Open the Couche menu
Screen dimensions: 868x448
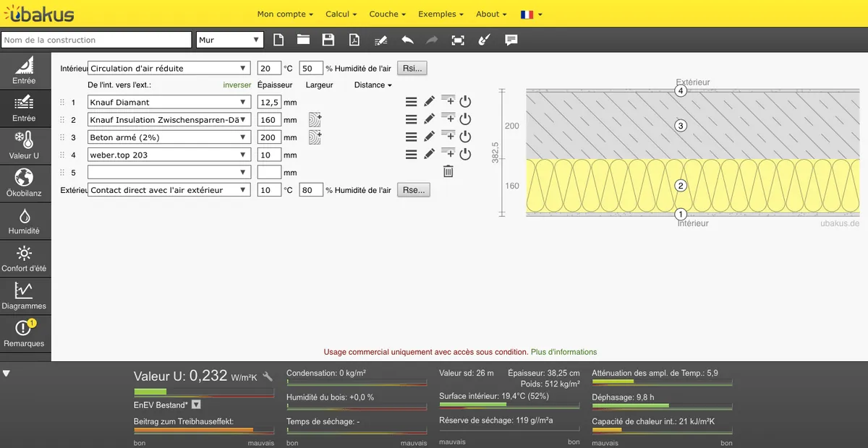(x=388, y=14)
